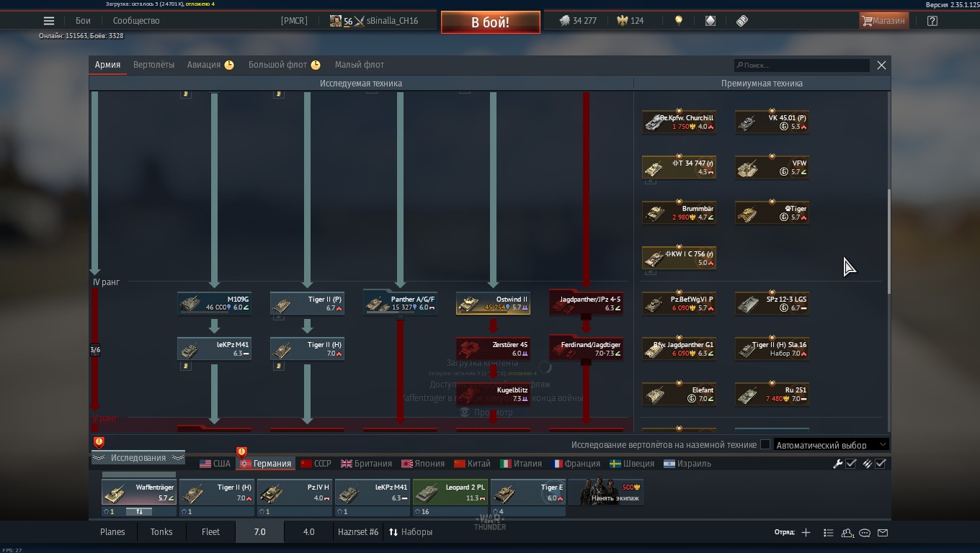Screen dimensions: 980x553
Task: Switch to the Вертолёты tab
Action: pos(153,65)
